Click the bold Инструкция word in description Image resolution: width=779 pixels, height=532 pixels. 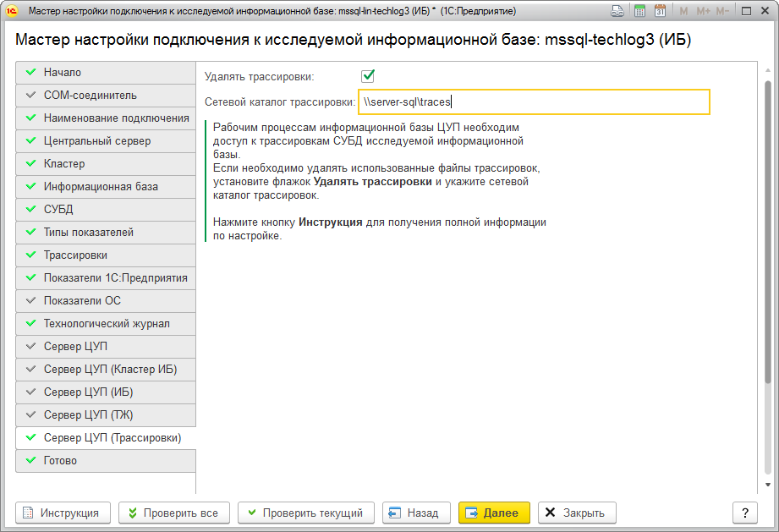click(x=331, y=222)
